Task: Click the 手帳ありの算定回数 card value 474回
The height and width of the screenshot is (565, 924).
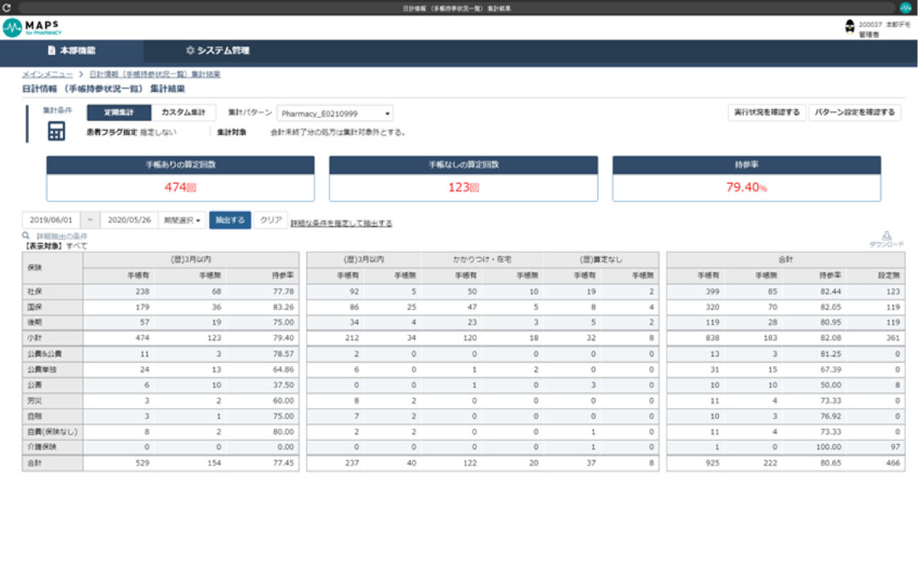Action: pos(180,188)
